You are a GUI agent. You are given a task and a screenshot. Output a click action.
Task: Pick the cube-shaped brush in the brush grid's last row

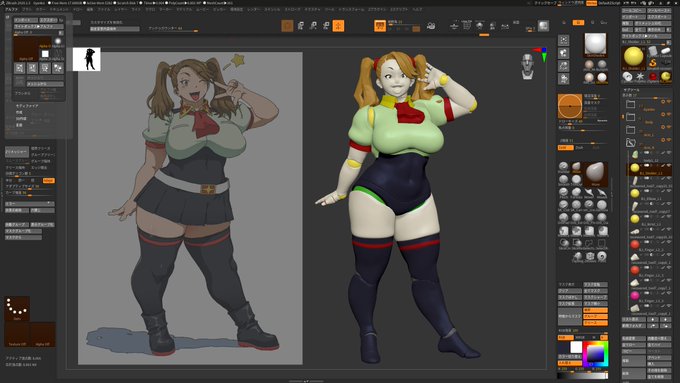coord(590,256)
